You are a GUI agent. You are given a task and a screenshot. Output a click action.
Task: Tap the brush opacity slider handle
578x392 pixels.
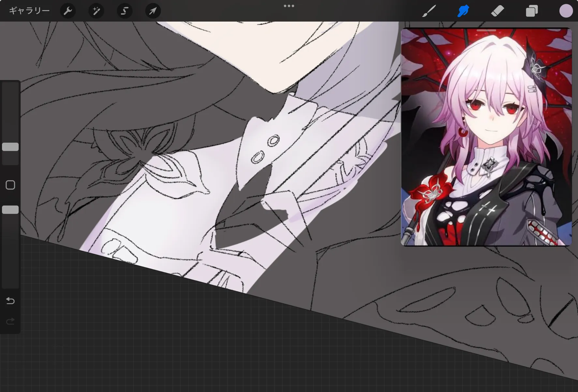click(x=10, y=210)
